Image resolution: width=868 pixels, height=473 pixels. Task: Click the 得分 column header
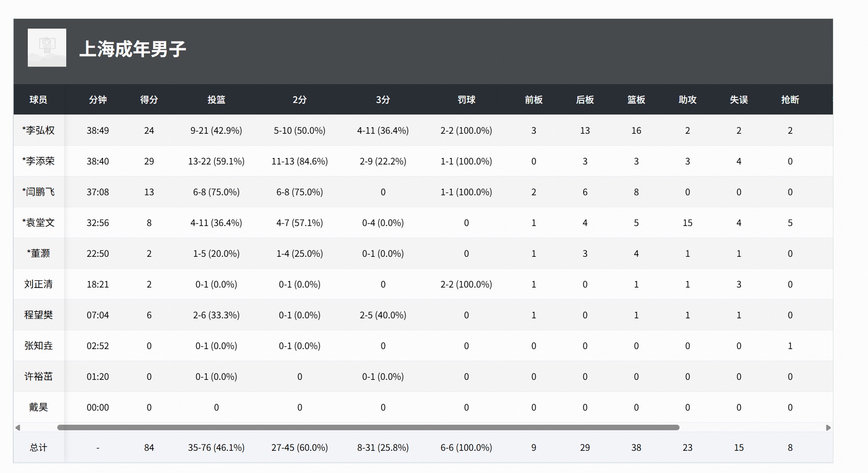[149, 100]
